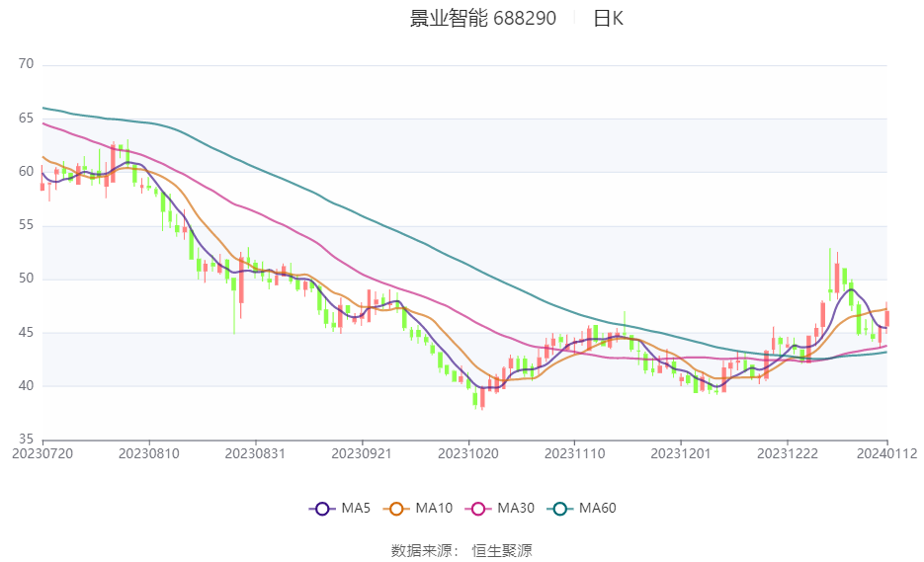This screenshot has height=562, width=924.
Task: Toggle the MA10 legend series
Action: pyautogui.click(x=418, y=509)
